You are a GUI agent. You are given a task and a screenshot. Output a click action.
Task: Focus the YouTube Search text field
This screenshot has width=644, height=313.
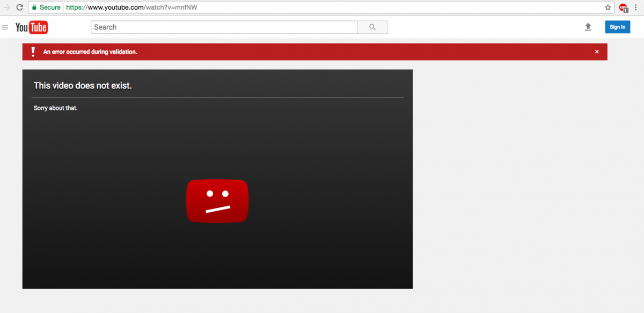(224, 27)
